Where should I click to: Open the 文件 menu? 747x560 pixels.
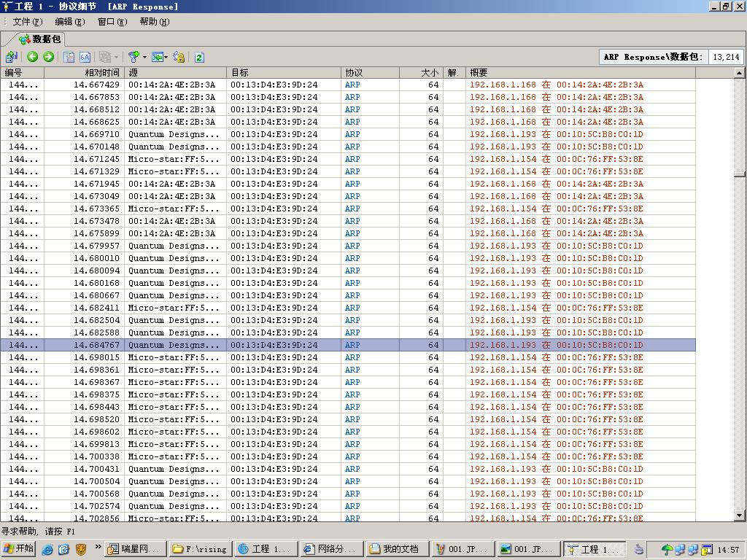click(x=27, y=22)
